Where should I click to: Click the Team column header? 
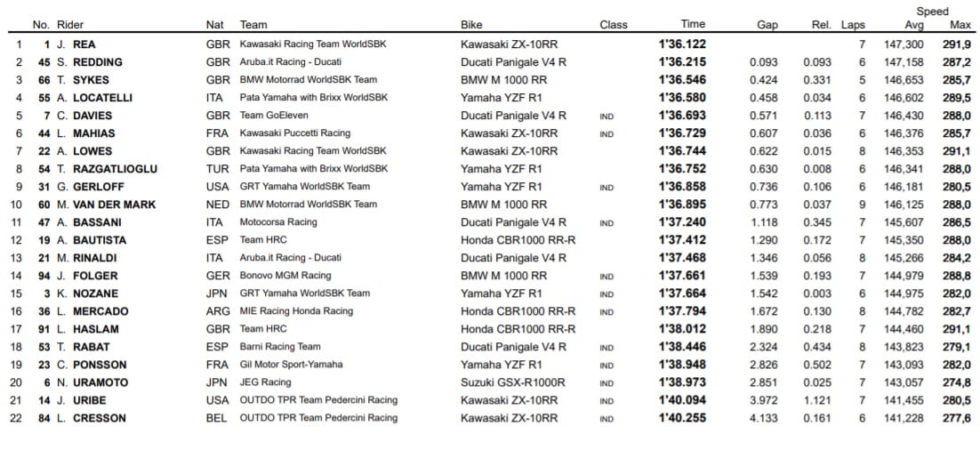pyautogui.click(x=253, y=25)
